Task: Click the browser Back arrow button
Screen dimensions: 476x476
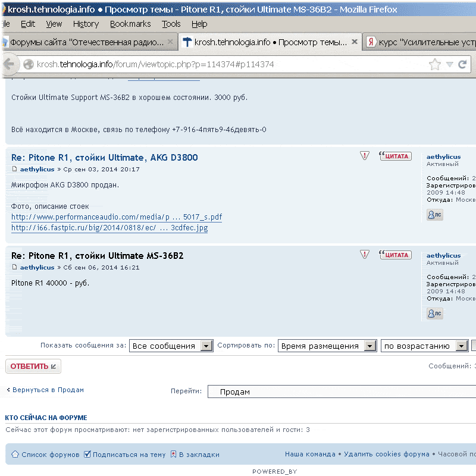Action: click(9, 64)
